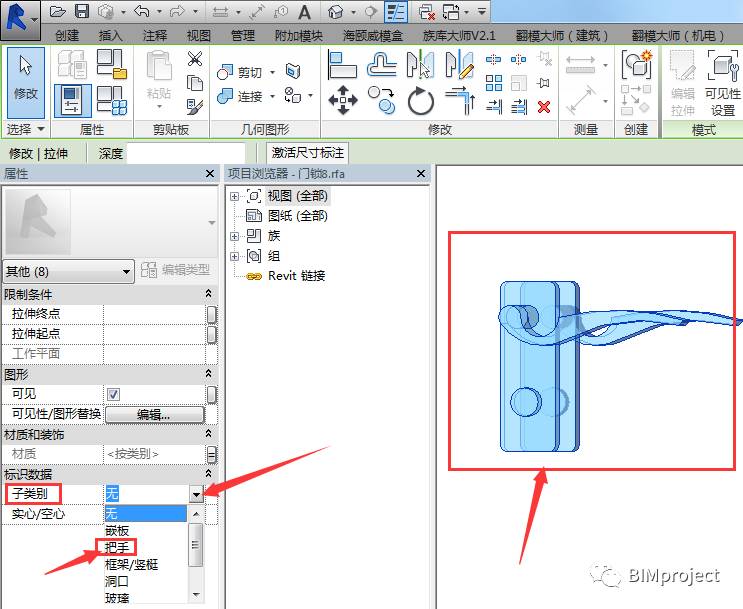Screen dimensions: 743x609
Task: Choose Frame/Mullion option in dropdown list
Action: (x=131, y=564)
